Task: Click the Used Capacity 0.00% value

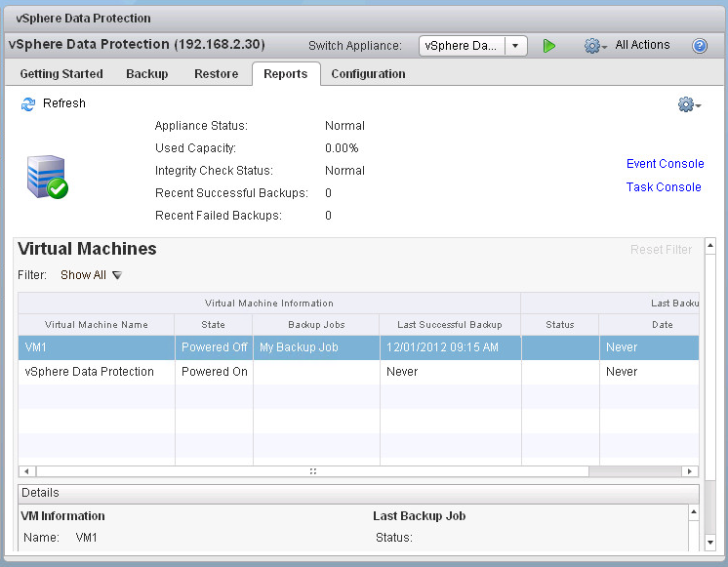Action: (x=342, y=148)
